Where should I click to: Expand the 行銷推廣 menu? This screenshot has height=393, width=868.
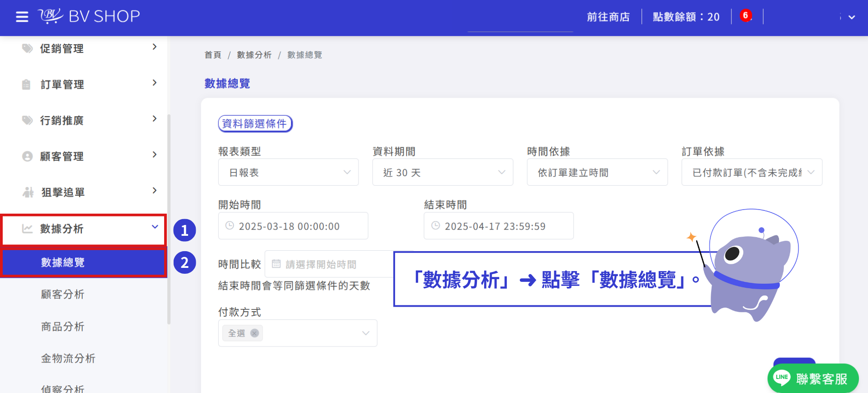[155, 119]
